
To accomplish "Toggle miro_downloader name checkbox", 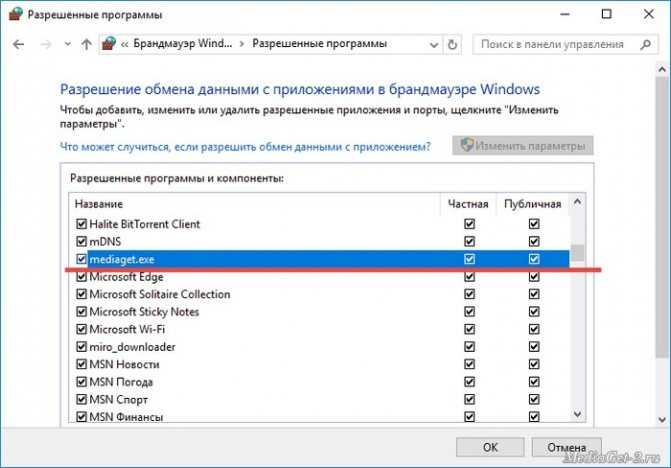I will 81,347.
